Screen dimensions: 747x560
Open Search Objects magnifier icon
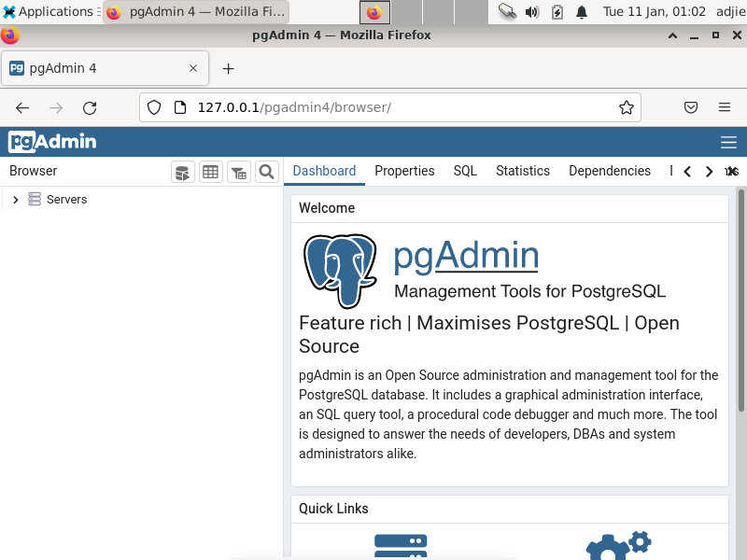[267, 172]
